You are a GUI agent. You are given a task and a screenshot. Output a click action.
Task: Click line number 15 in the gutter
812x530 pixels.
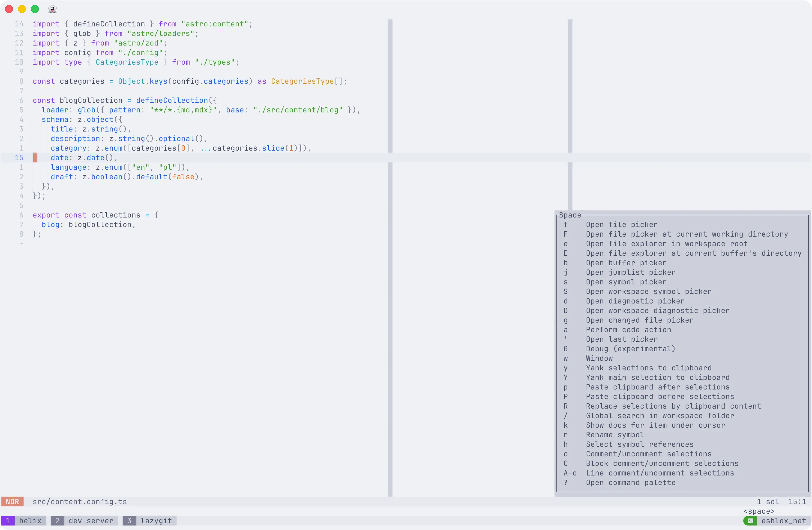[x=19, y=158]
